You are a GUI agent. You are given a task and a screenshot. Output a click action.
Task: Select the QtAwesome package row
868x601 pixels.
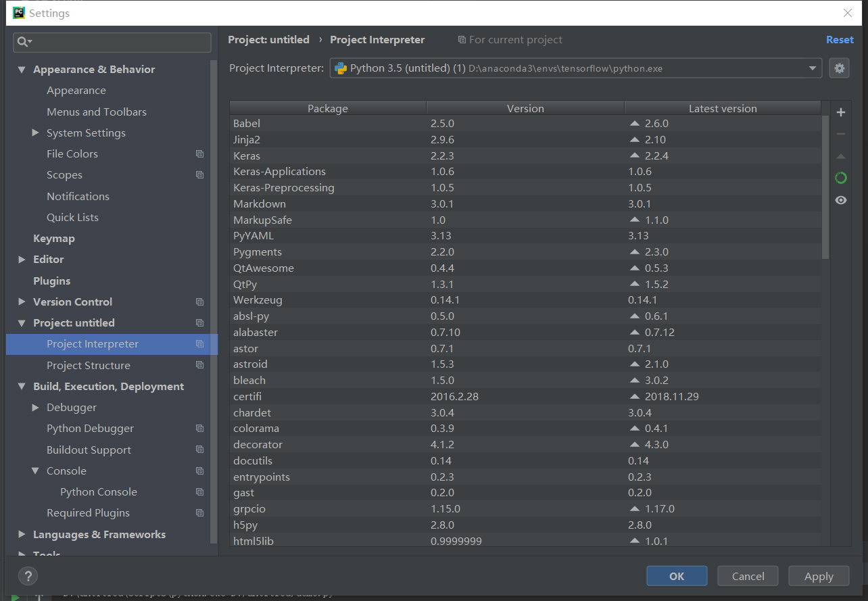tap(525, 268)
